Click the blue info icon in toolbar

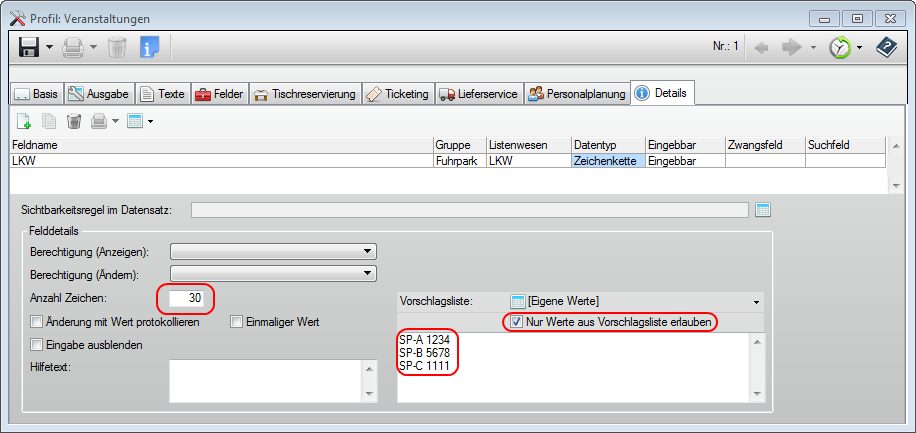(x=149, y=47)
